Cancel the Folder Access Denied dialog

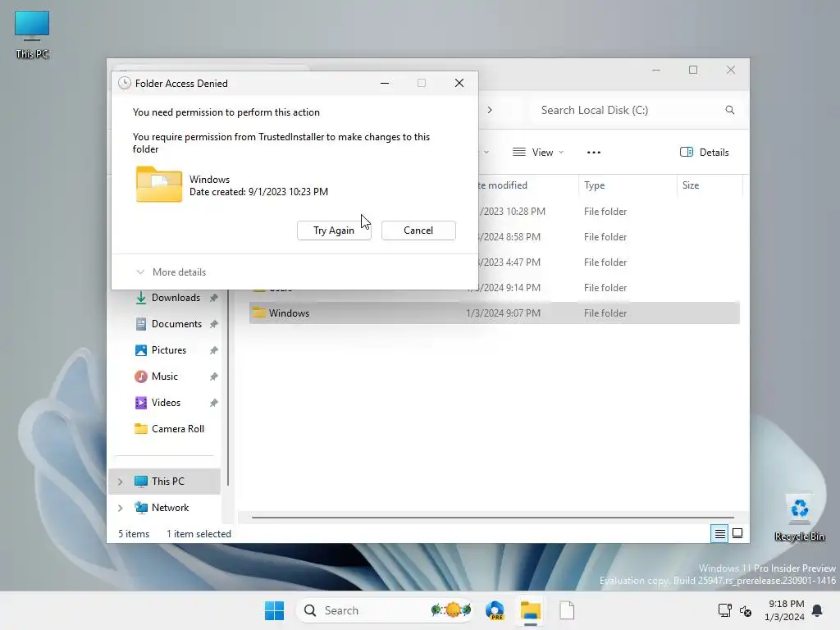[418, 231]
